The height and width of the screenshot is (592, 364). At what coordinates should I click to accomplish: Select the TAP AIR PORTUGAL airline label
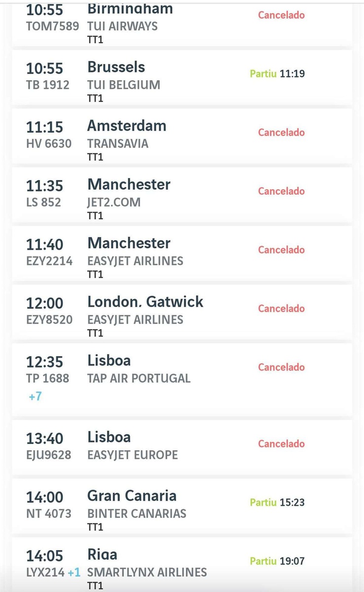click(139, 378)
